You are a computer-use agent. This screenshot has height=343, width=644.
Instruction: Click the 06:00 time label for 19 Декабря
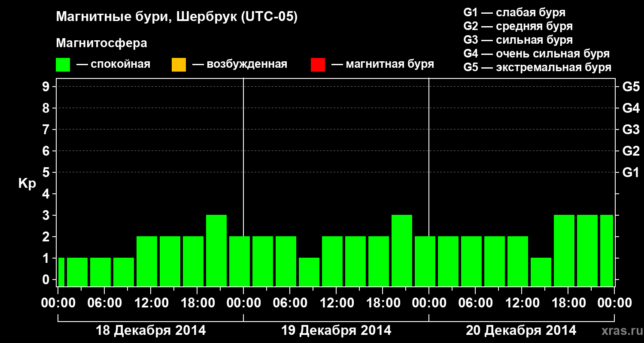[290, 303]
